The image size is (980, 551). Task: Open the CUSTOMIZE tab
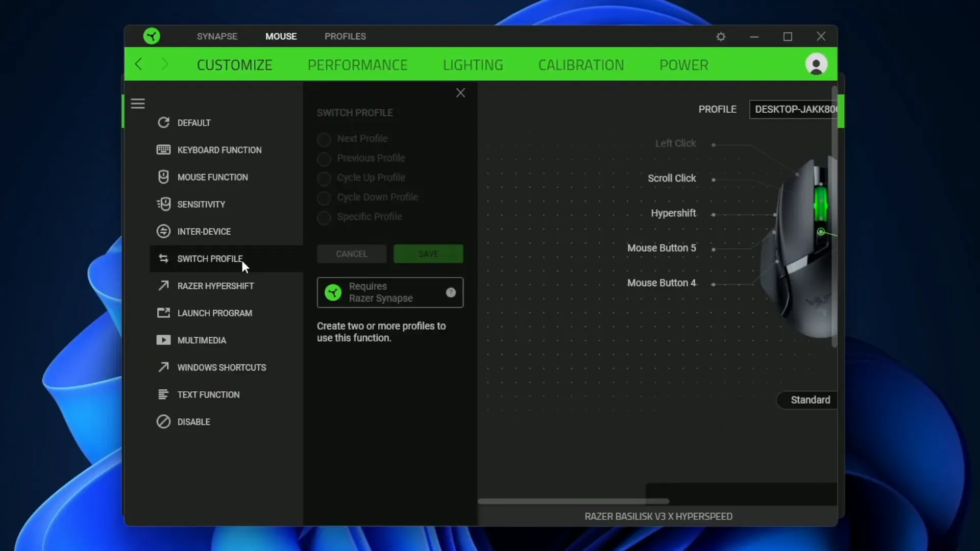[x=234, y=65]
